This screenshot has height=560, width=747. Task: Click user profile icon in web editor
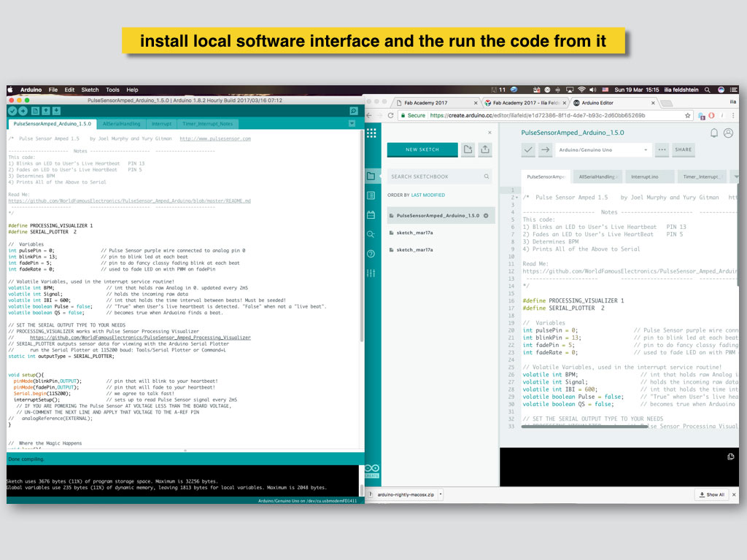pyautogui.click(x=729, y=133)
